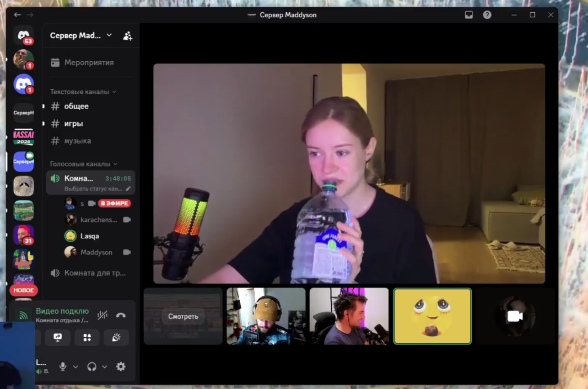588x389 pixels.
Task: Go forward with the title bar arrow
Action: pos(30,15)
